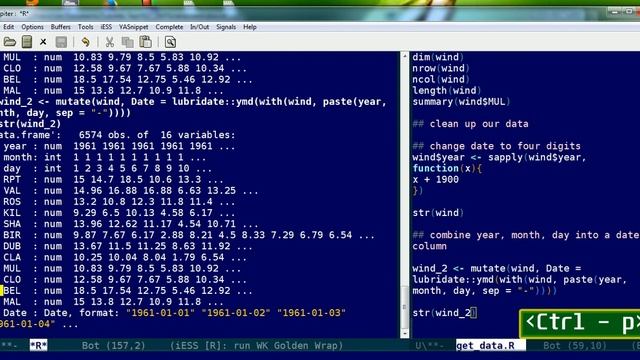Click the Date format row in R output

pos(174,313)
